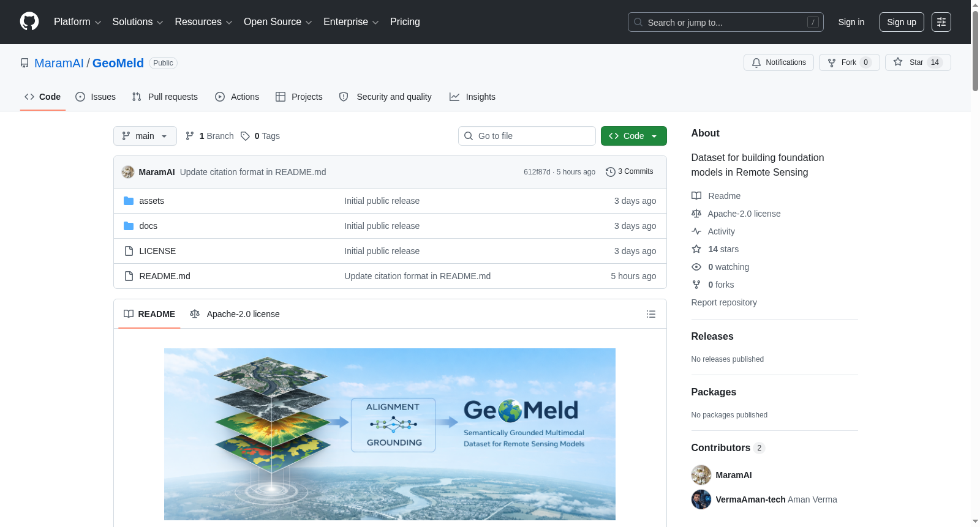This screenshot has width=980, height=527.
Task: Open the Insights tab
Action: tap(472, 97)
